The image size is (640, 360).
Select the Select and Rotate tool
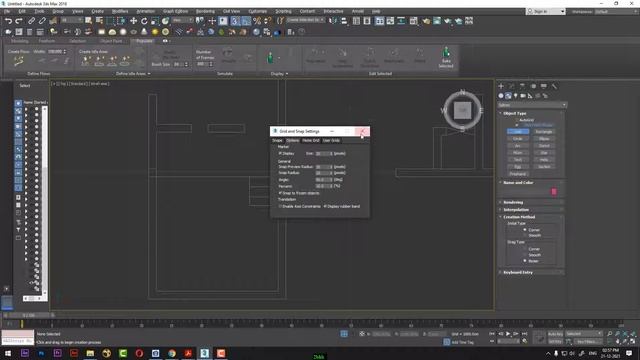144,21
